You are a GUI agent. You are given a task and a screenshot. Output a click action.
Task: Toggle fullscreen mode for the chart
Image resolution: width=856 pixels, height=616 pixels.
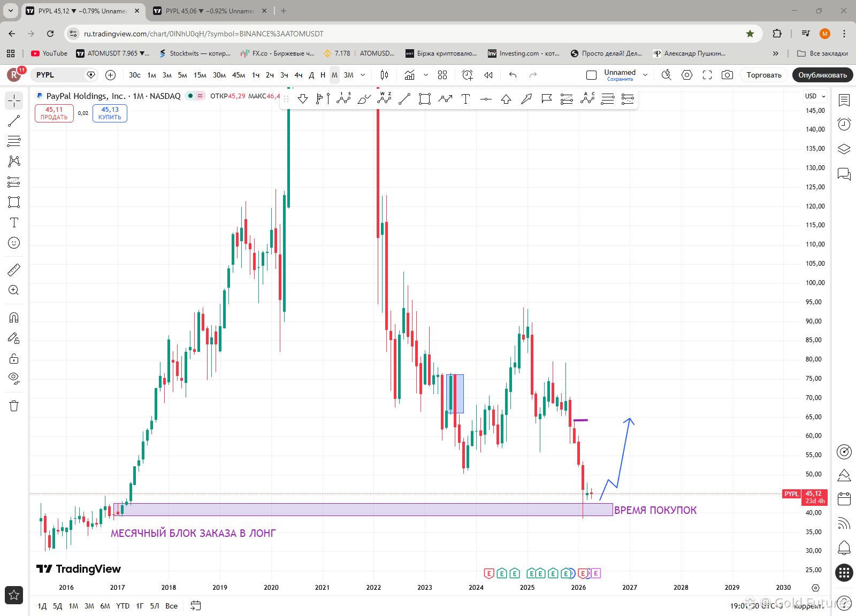pos(707,75)
